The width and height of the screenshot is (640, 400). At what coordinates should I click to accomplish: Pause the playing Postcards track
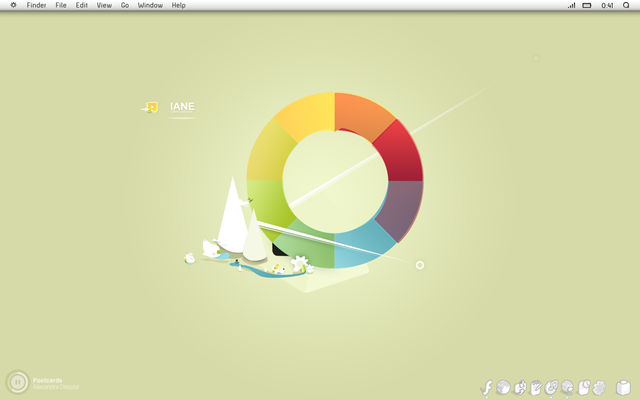pos(18,382)
